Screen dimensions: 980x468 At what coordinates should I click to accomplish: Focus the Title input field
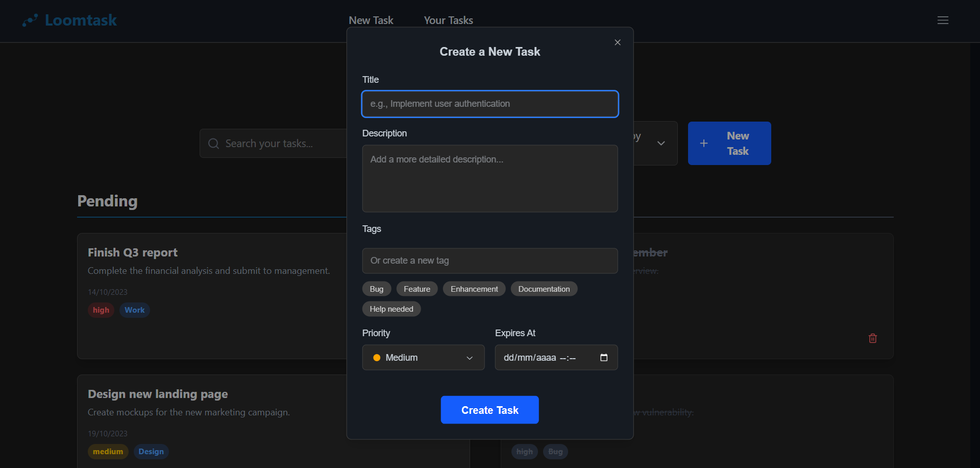[489, 104]
